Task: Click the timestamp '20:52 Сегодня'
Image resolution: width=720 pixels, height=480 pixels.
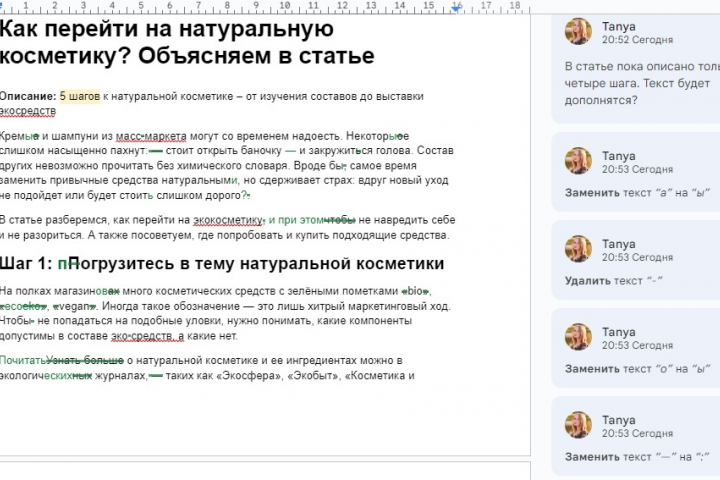Action: tap(637, 40)
